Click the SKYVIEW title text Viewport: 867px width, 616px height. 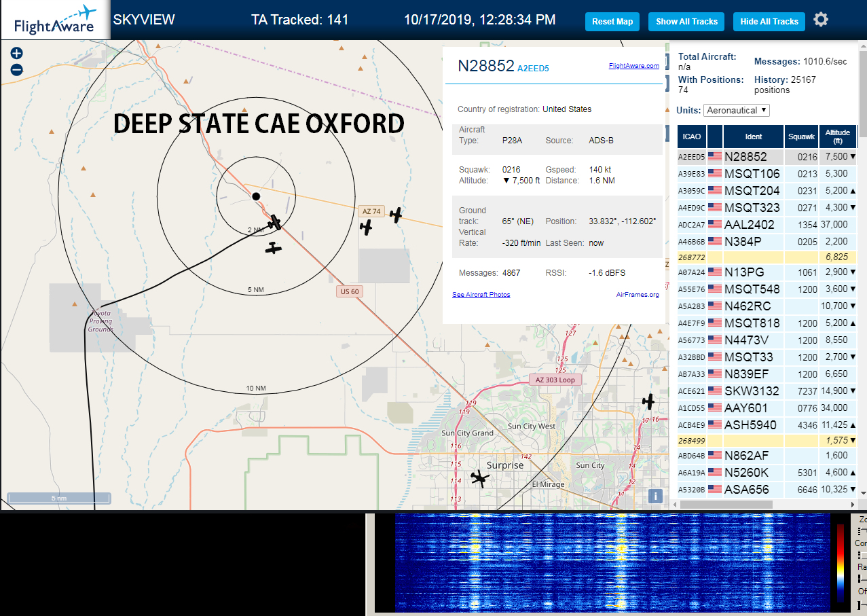[144, 20]
